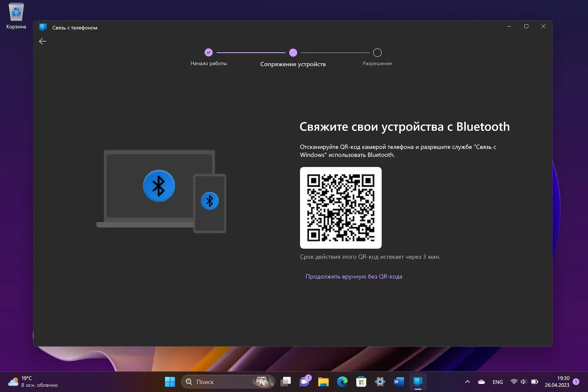The width and height of the screenshot is (588, 392).
Task: Open File Explorer from the taskbar
Action: (x=323, y=381)
